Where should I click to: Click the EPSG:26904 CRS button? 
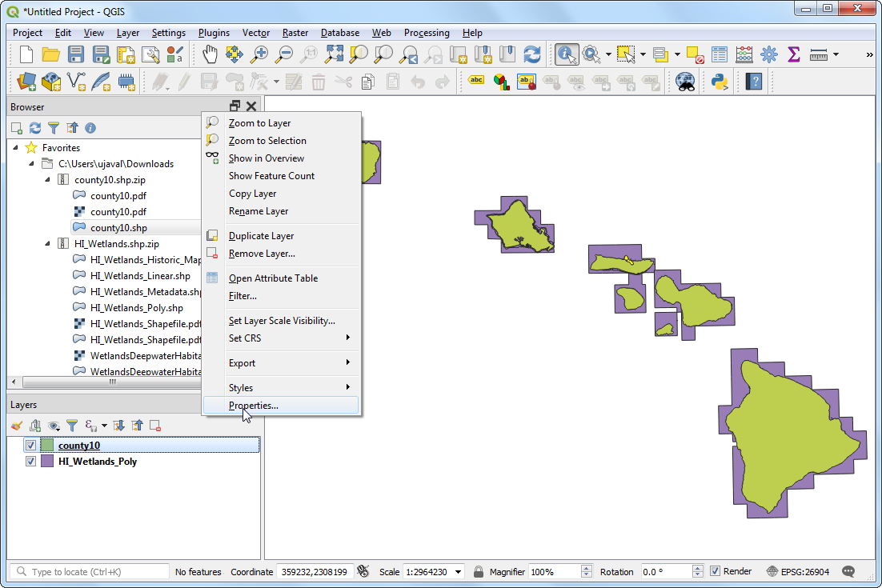tap(798, 572)
